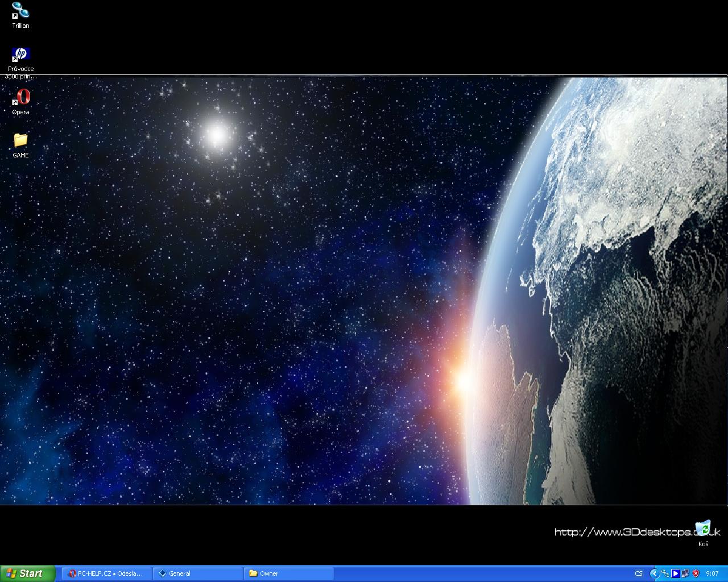Launch Opera from the desktop icon
Screen dimensions: 728x582
[20, 97]
